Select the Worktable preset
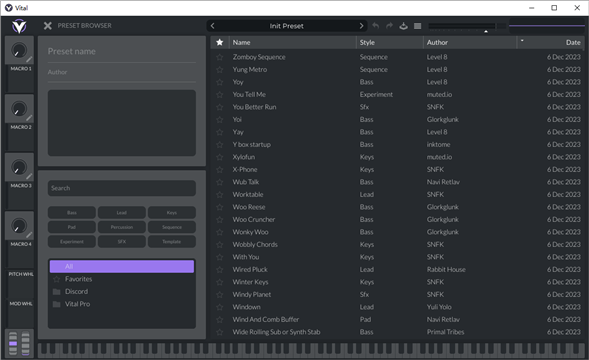Viewport: 589px width, 360px height. pyautogui.click(x=397, y=195)
